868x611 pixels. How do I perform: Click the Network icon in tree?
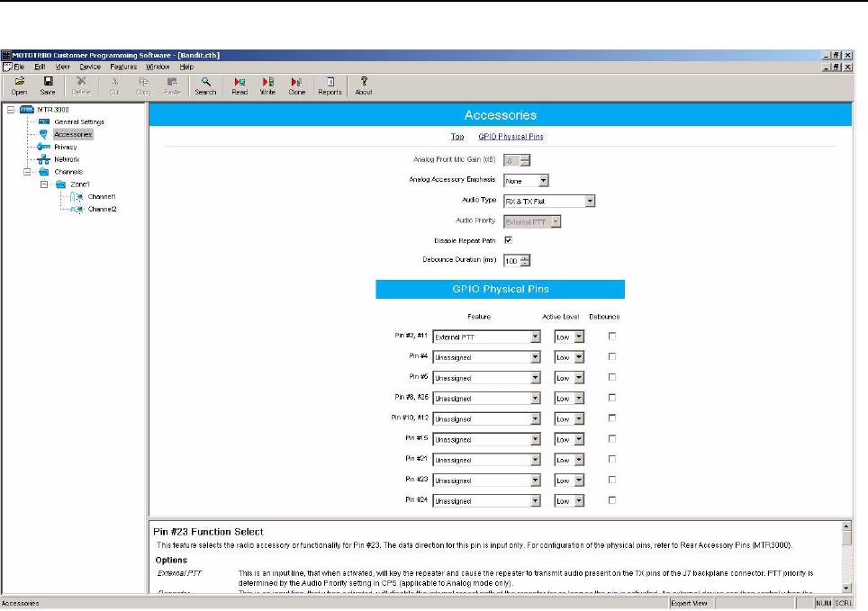point(44,159)
